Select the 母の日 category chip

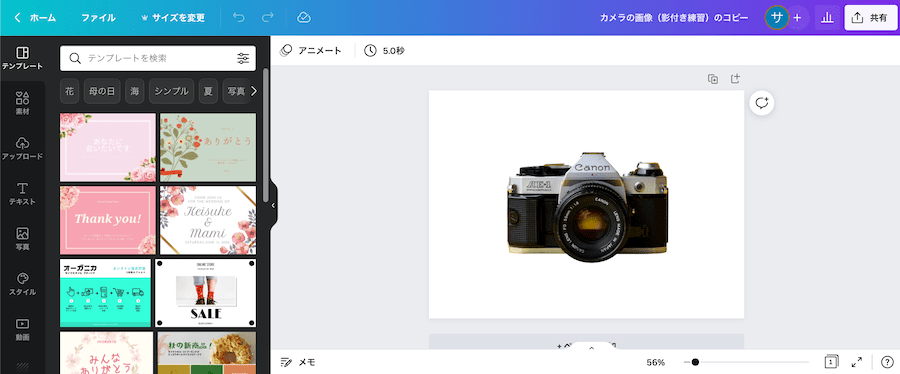[102, 91]
